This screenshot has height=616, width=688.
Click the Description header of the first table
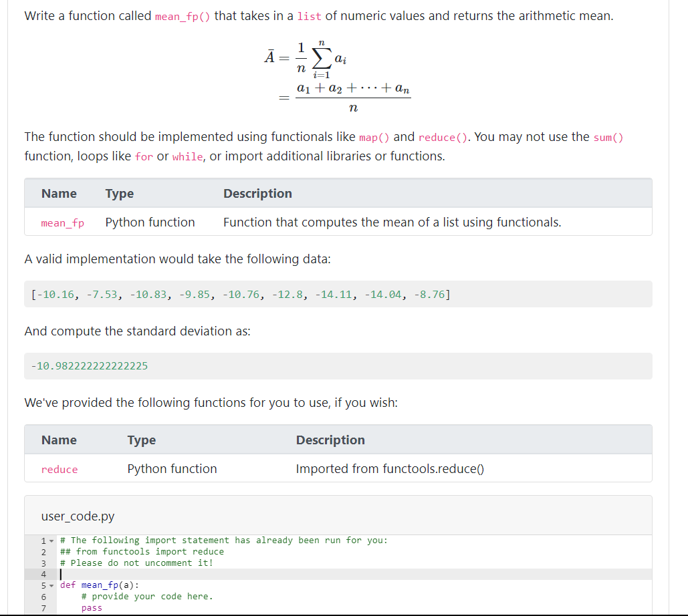click(x=257, y=193)
